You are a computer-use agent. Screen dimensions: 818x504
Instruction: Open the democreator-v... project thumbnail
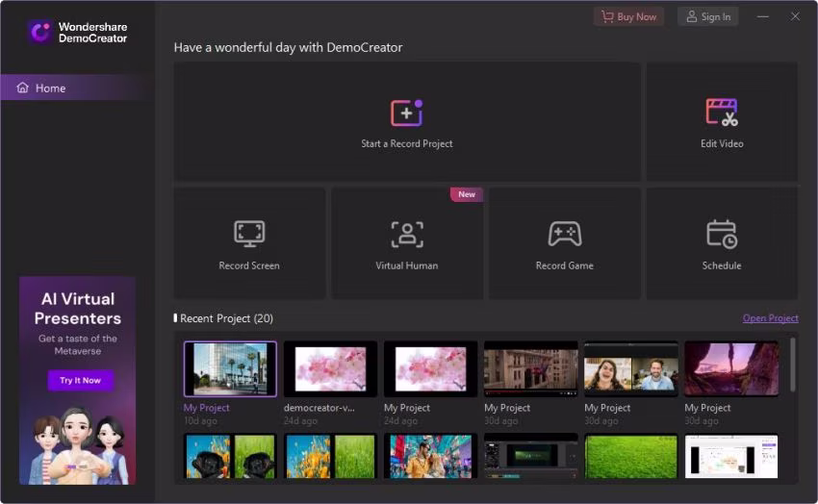[x=330, y=369]
